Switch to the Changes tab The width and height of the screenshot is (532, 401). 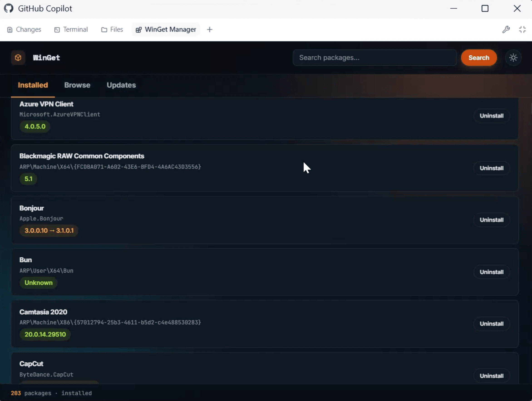coord(24,29)
